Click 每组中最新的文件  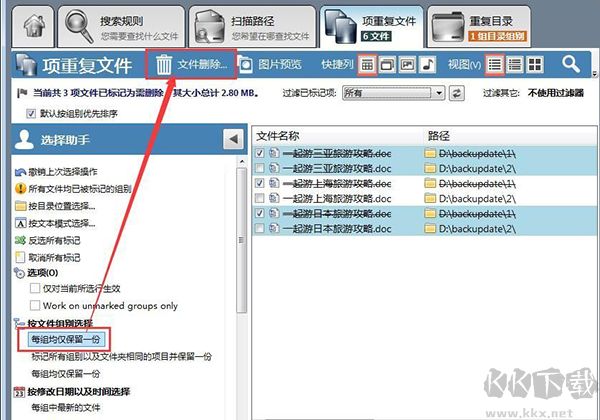click(x=65, y=408)
